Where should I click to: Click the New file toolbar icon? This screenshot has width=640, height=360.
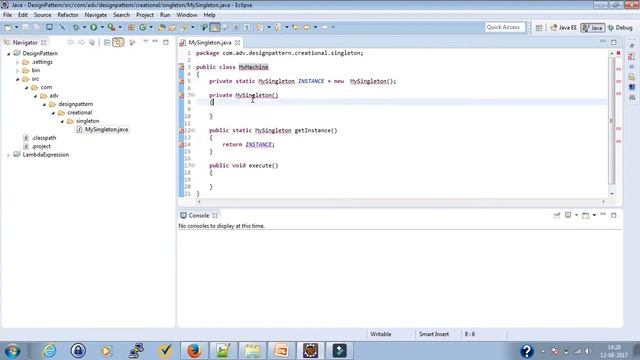tap(8, 27)
